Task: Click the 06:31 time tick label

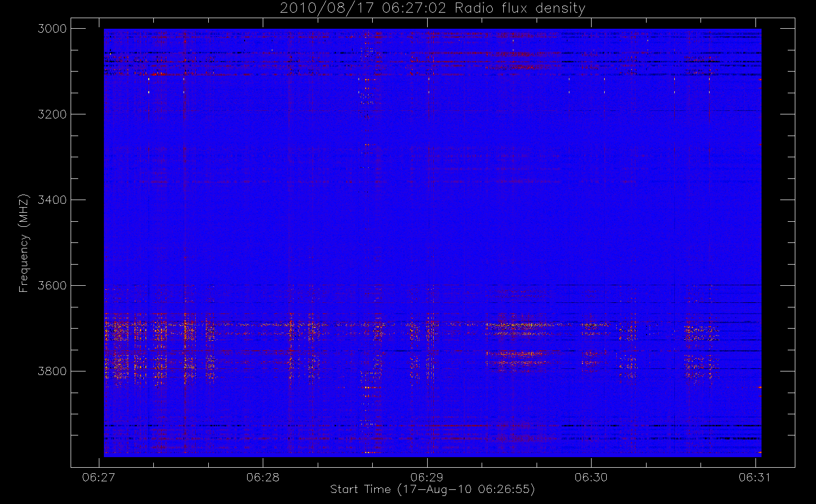Action: [x=755, y=477]
